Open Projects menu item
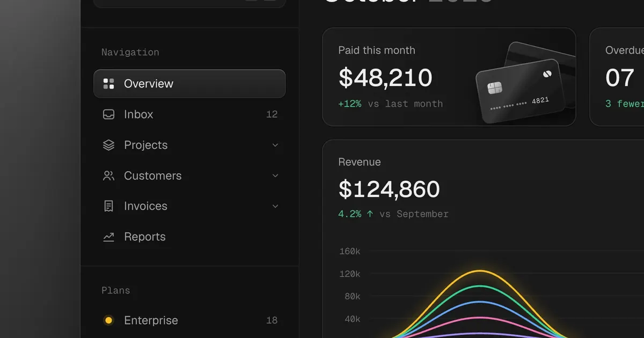The height and width of the screenshot is (338, 644). 189,145
